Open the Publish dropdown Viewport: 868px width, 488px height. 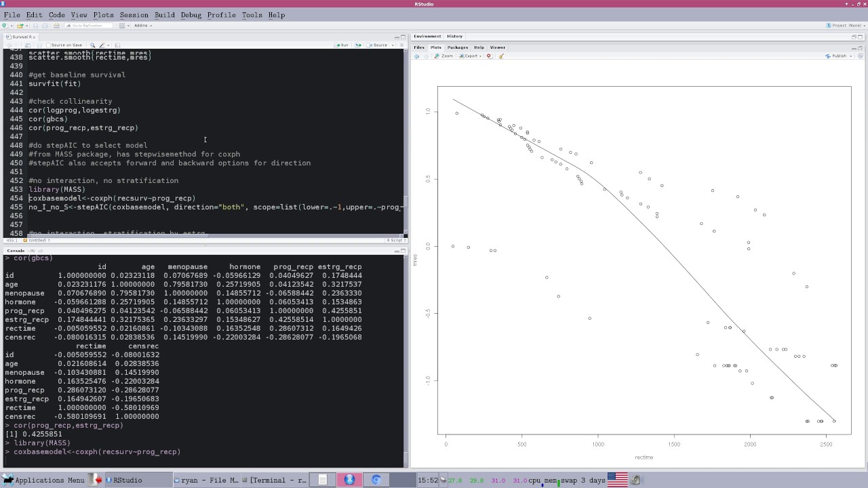pos(840,56)
